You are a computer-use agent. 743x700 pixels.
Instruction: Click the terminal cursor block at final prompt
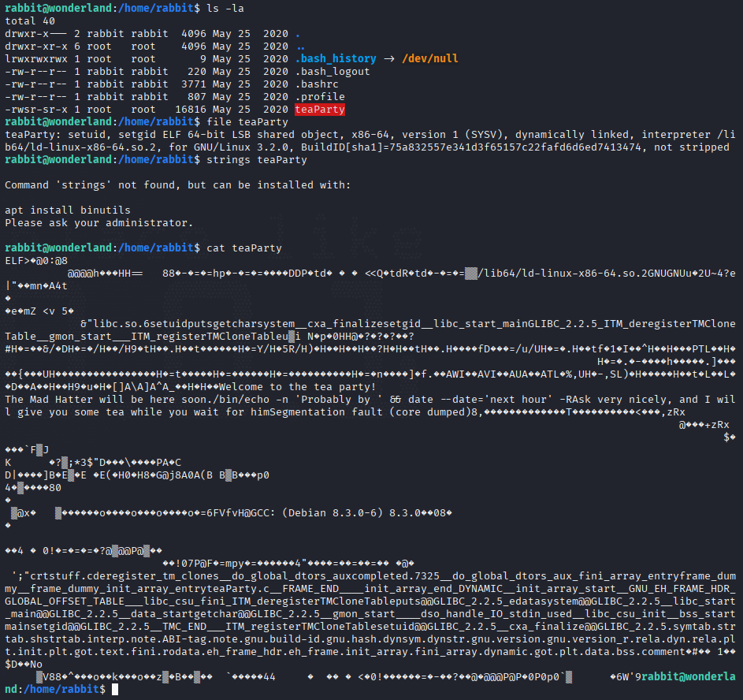115,689
